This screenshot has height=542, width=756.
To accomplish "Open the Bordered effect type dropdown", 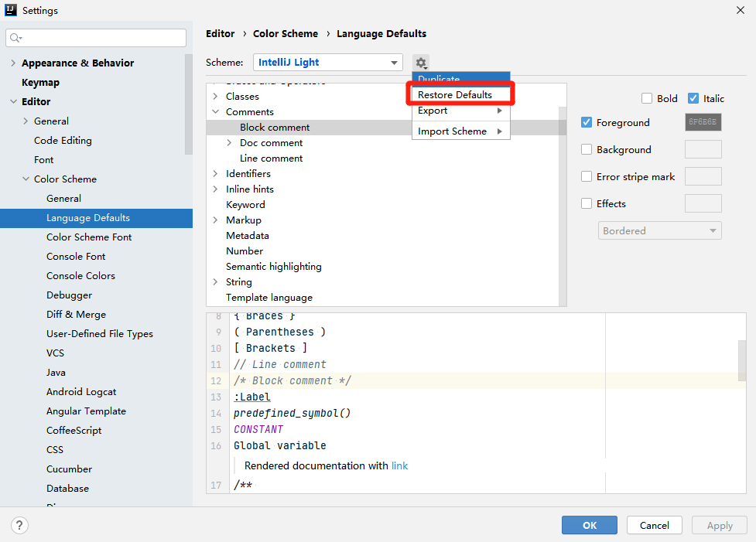I will (659, 230).
